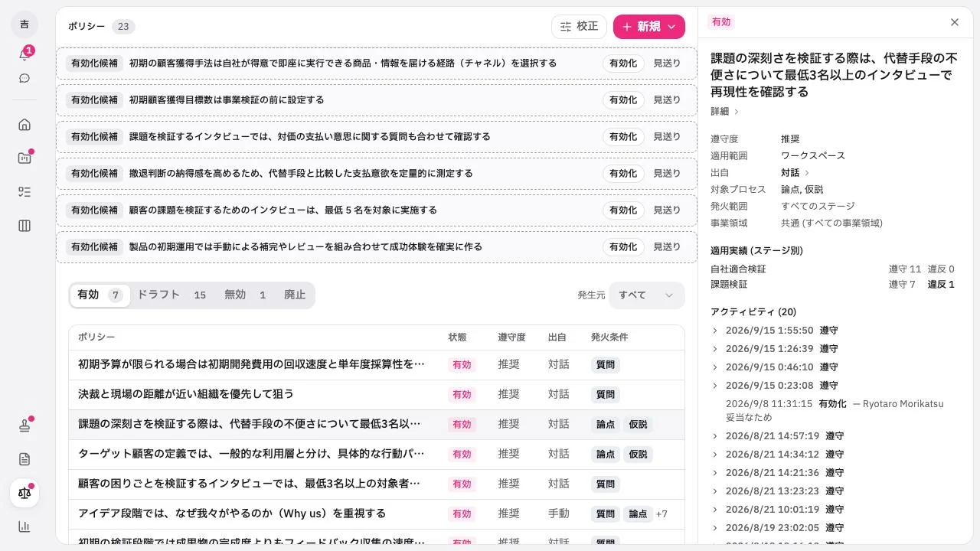
Task: Click 見送り for 製品の初期運用 candidate
Action: (x=667, y=247)
